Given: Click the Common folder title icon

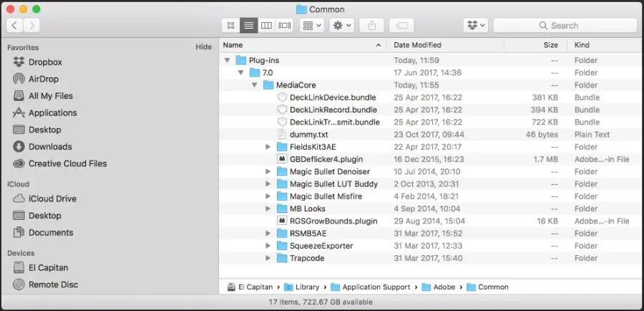Looking at the screenshot, I should coord(301,9).
